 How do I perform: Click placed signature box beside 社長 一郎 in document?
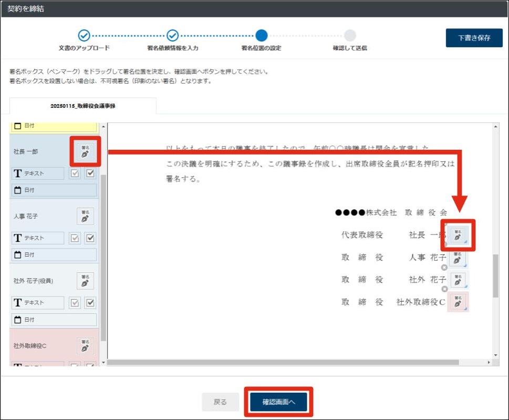(x=458, y=235)
